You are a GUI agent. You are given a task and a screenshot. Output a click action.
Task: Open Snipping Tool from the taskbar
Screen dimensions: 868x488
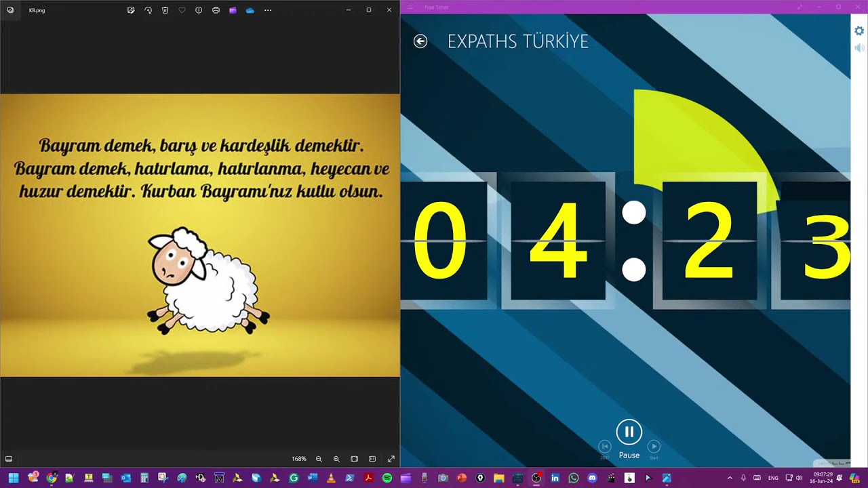pyautogui.click(x=163, y=478)
